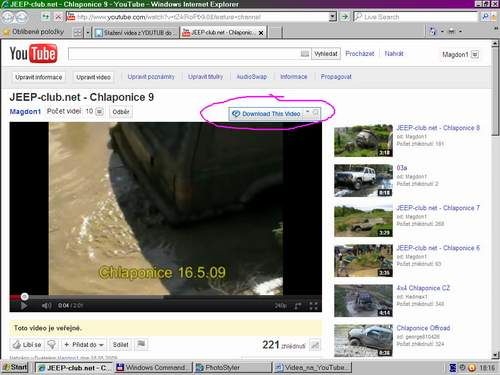
Task: Switch to the Stažení videa z YOUTUBE tab
Action: pos(135,33)
